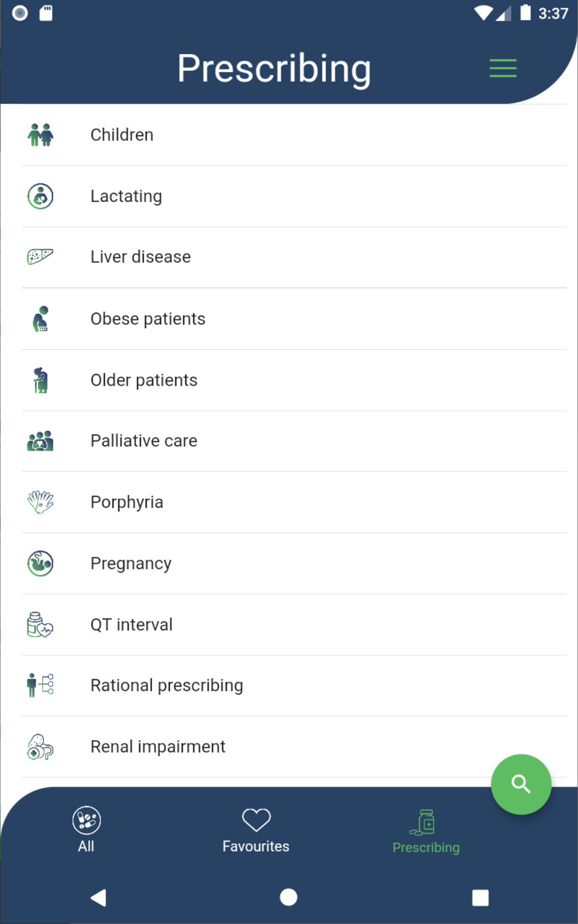Switch to the All tab

coord(86,829)
